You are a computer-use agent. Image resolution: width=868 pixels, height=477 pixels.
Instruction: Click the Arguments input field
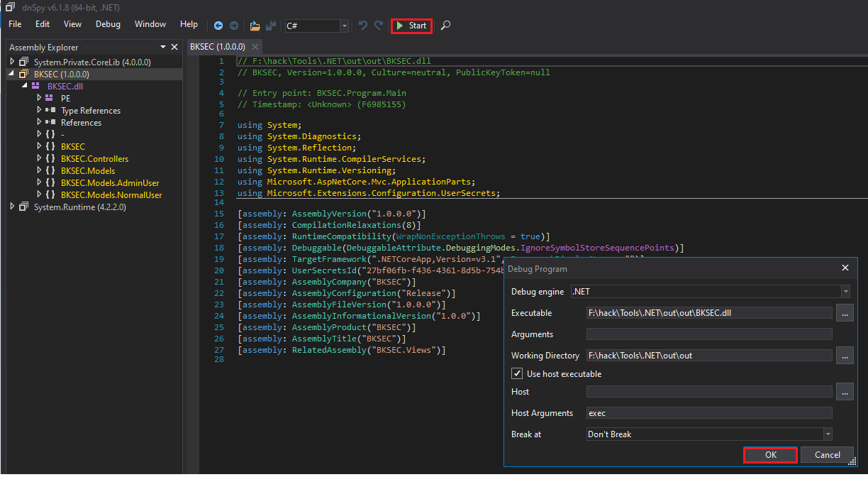click(x=709, y=334)
